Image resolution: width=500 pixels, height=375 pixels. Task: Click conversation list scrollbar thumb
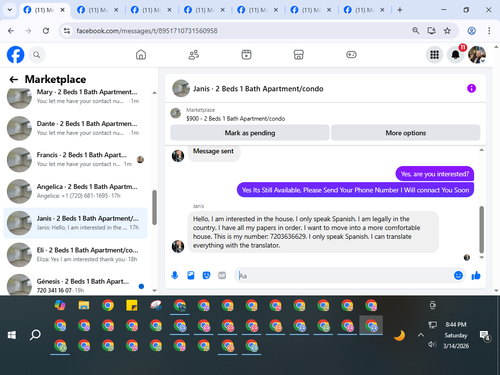(x=154, y=207)
